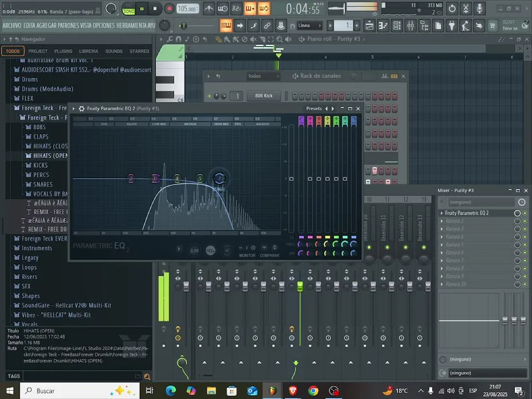532x399 pixels.
Task: Open the Línea snap dropdown
Action: (309, 25)
